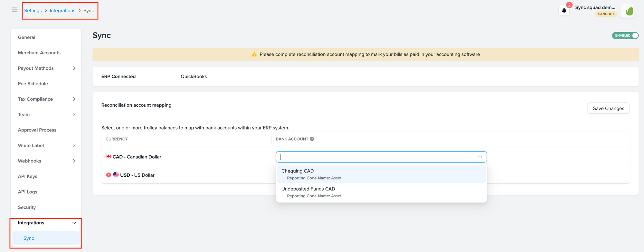Click the bank account help question icon
This screenshot has width=644, height=252.
tap(312, 139)
